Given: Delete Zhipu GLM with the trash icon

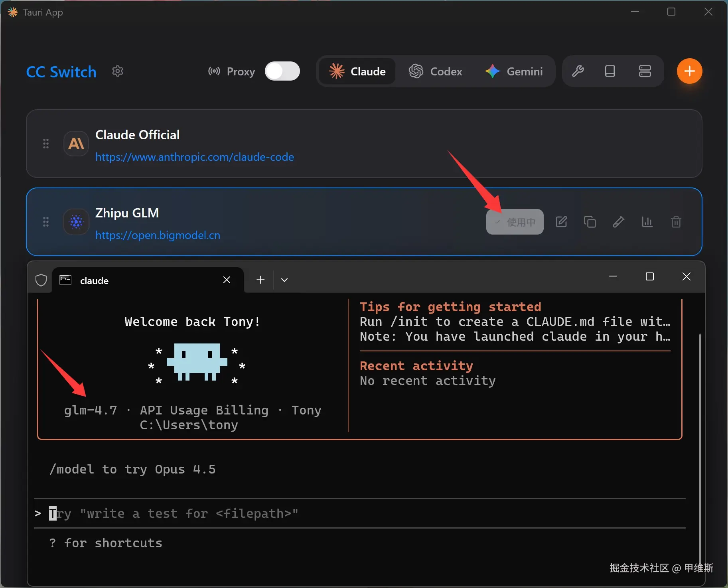Looking at the screenshot, I should (x=676, y=222).
